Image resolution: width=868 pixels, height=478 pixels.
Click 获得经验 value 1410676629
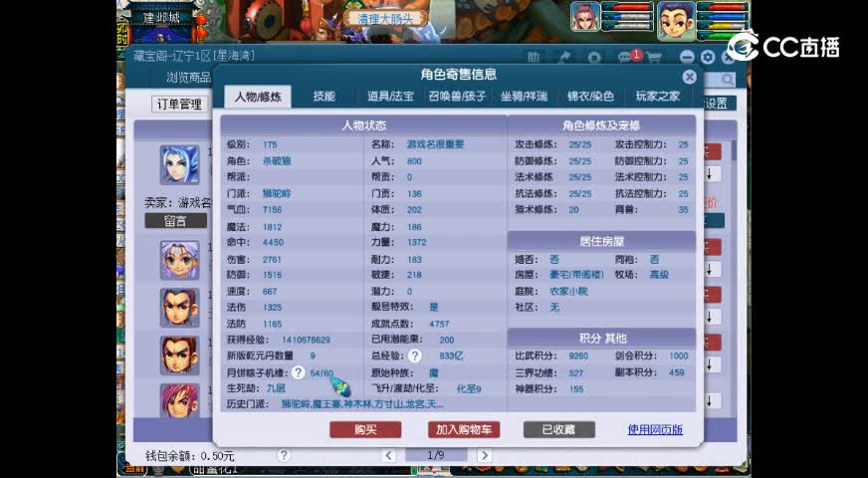[306, 340]
